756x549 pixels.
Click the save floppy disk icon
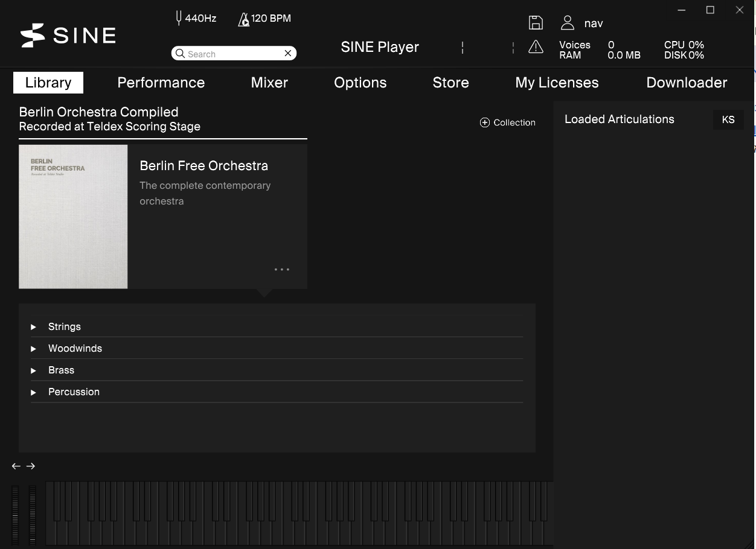535,23
